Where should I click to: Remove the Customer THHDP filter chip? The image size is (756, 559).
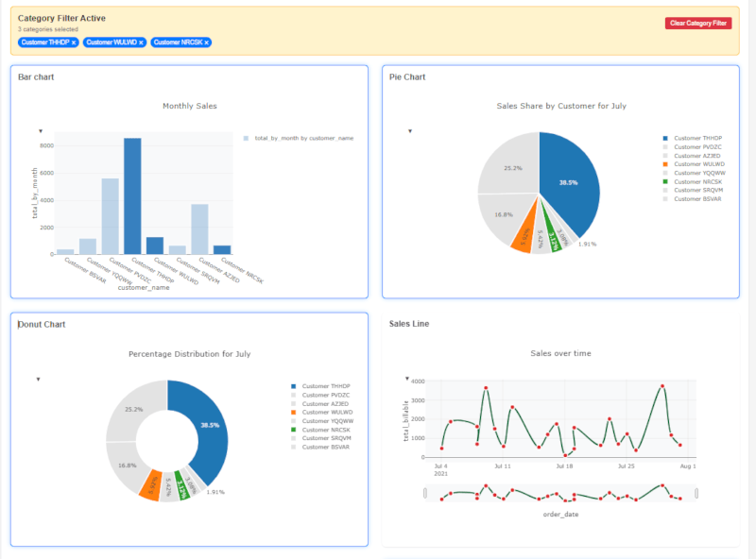pos(74,42)
